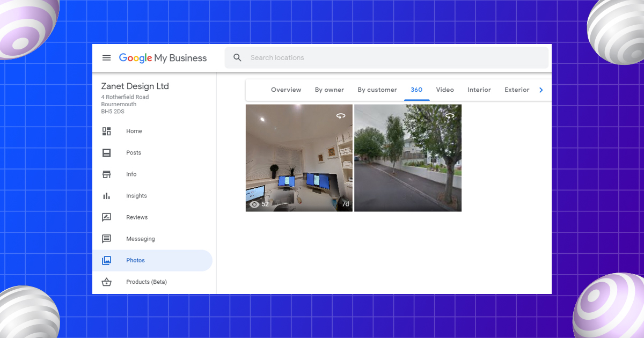Click the Posts icon in sidebar

pos(107,153)
